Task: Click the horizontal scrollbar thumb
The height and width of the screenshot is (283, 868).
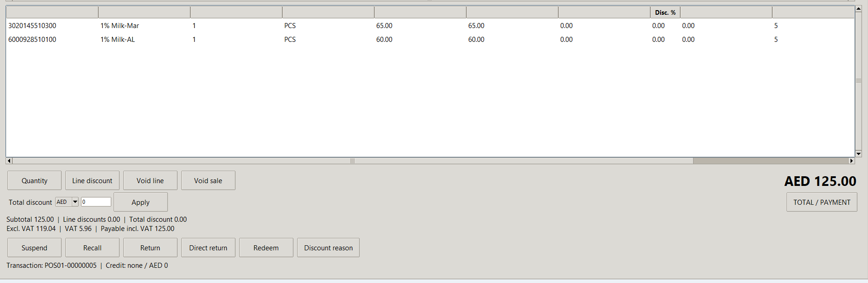Action: 353,161
